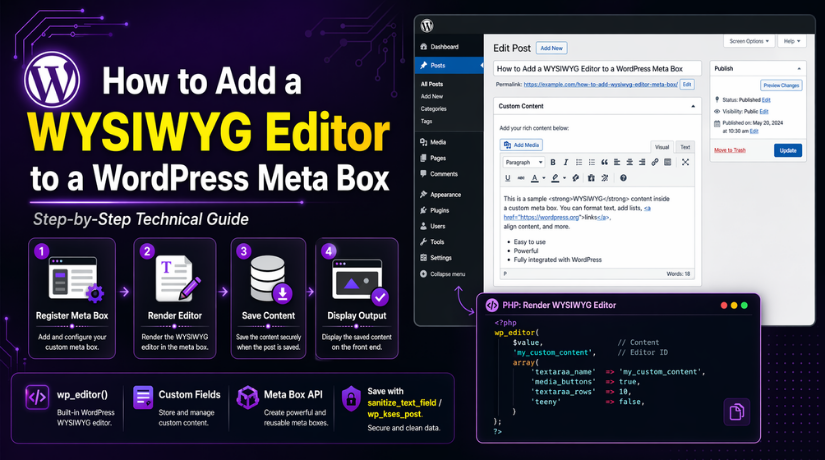This screenshot has height=460, width=825.
Task: Expand the Help panel
Action: (x=792, y=41)
